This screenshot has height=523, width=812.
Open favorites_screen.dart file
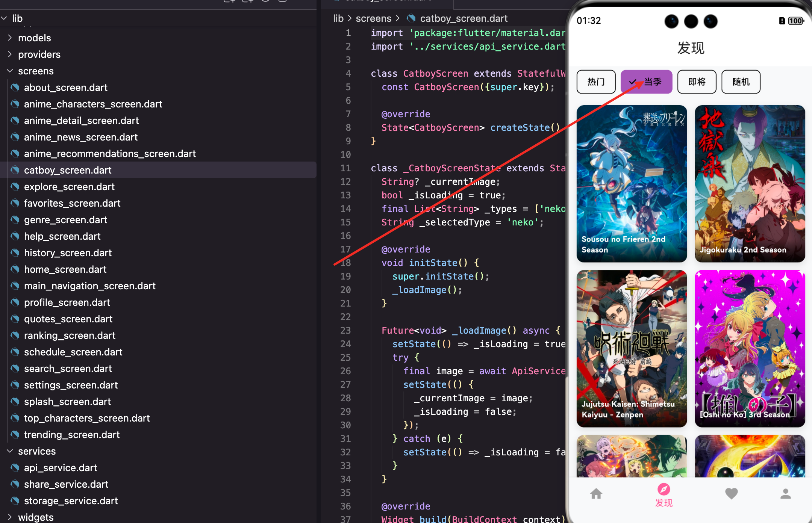click(x=72, y=203)
